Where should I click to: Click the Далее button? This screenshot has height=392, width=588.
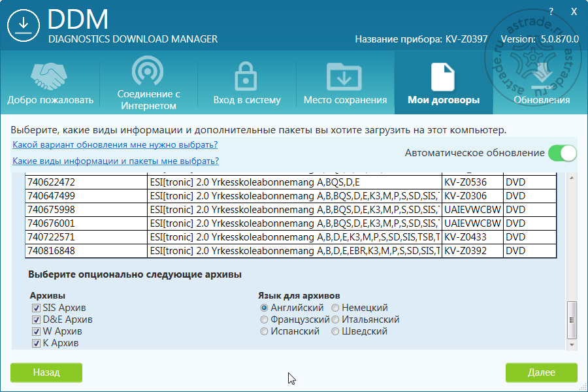coord(541,372)
